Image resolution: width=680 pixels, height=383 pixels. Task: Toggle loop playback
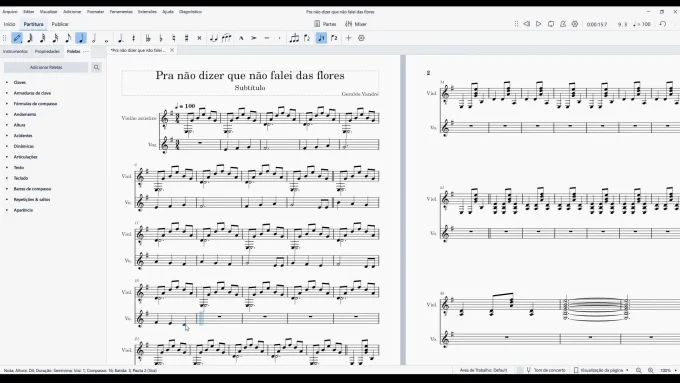(x=551, y=24)
